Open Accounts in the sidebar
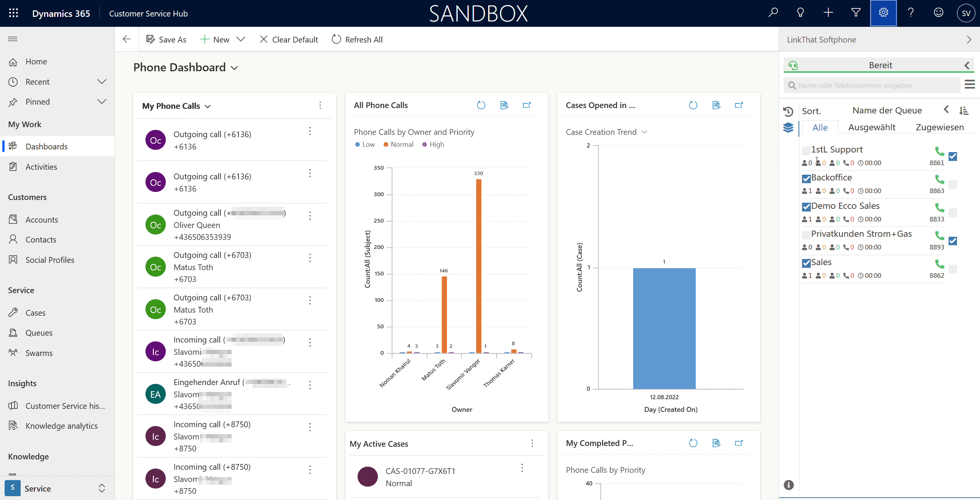 pos(57,220)
